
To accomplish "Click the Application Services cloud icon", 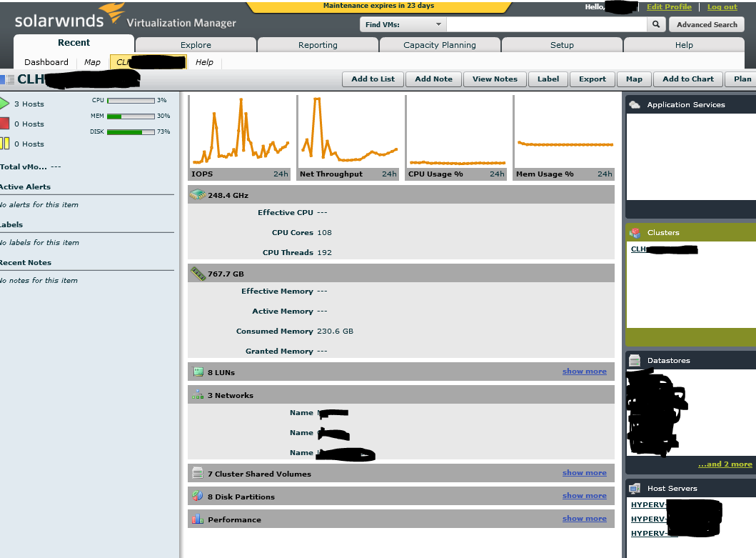I will (635, 104).
